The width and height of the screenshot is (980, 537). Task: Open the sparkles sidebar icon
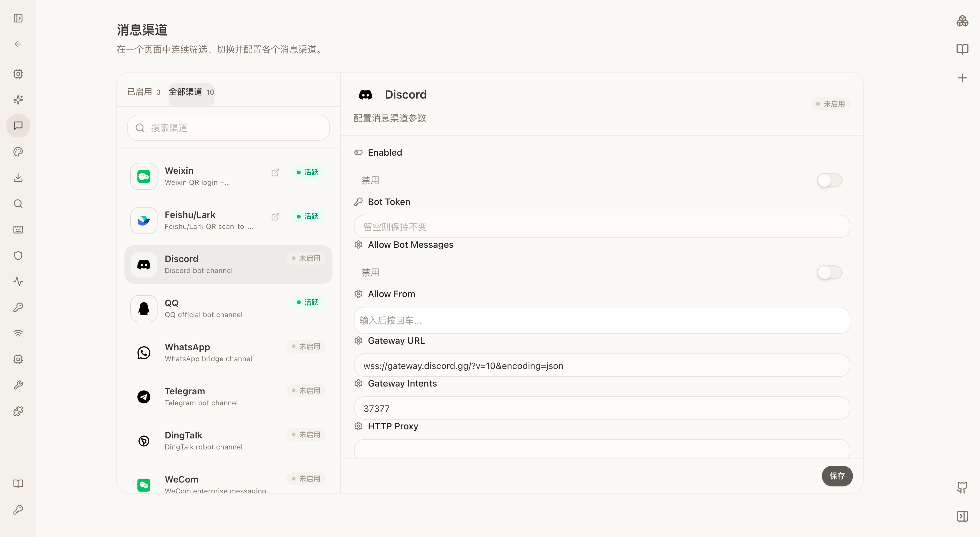18,100
